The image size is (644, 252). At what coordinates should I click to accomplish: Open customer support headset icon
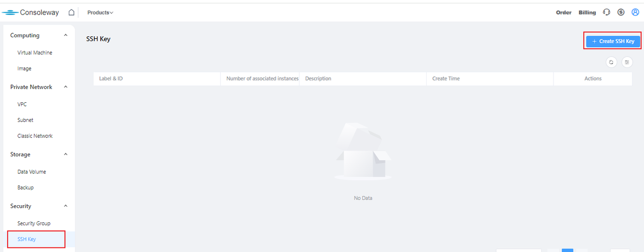(x=606, y=13)
